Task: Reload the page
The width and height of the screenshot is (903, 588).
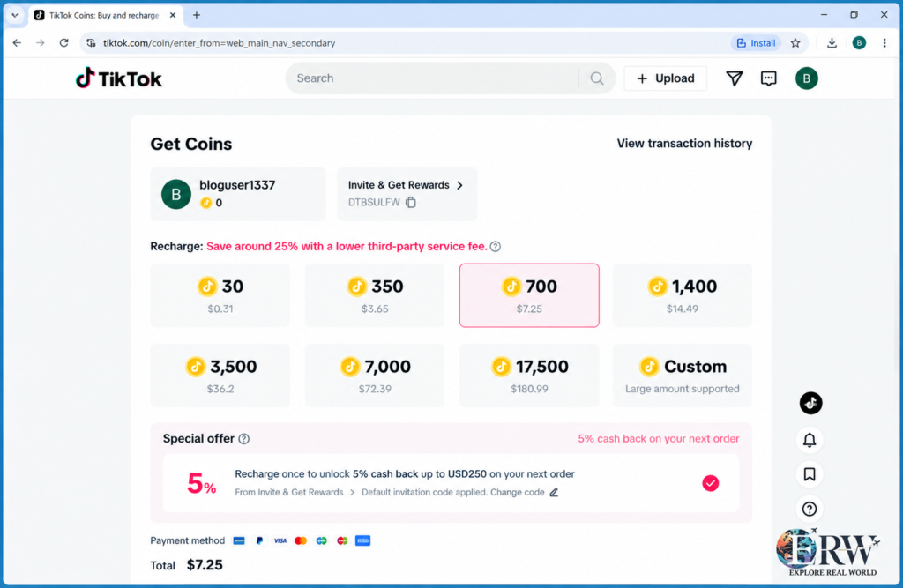Action: (x=63, y=43)
